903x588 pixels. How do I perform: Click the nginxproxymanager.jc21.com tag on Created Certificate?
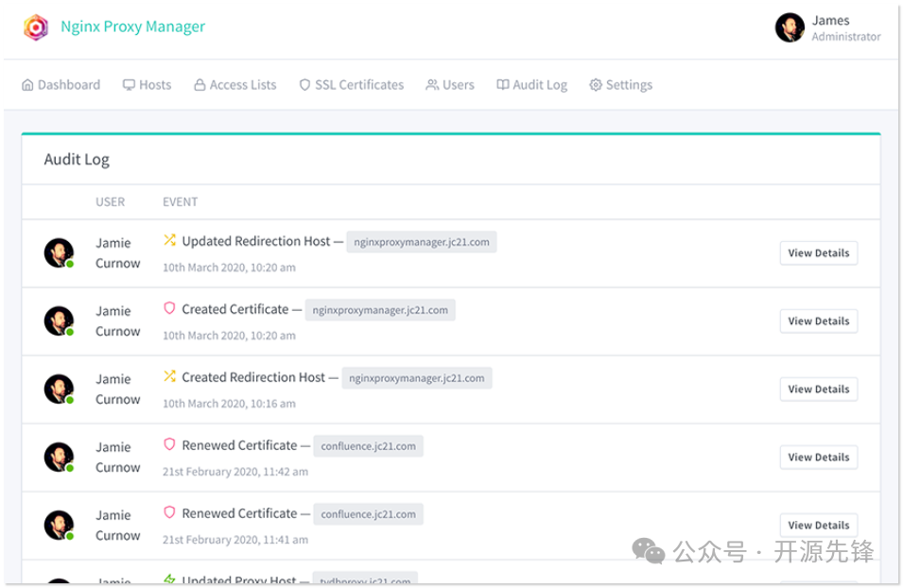pyautogui.click(x=380, y=310)
